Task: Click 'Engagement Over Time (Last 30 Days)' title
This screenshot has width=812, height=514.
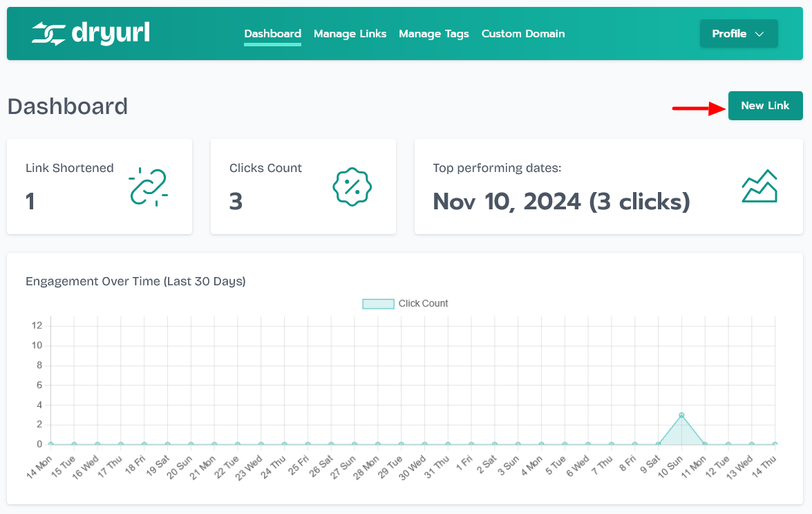Action: pos(135,281)
